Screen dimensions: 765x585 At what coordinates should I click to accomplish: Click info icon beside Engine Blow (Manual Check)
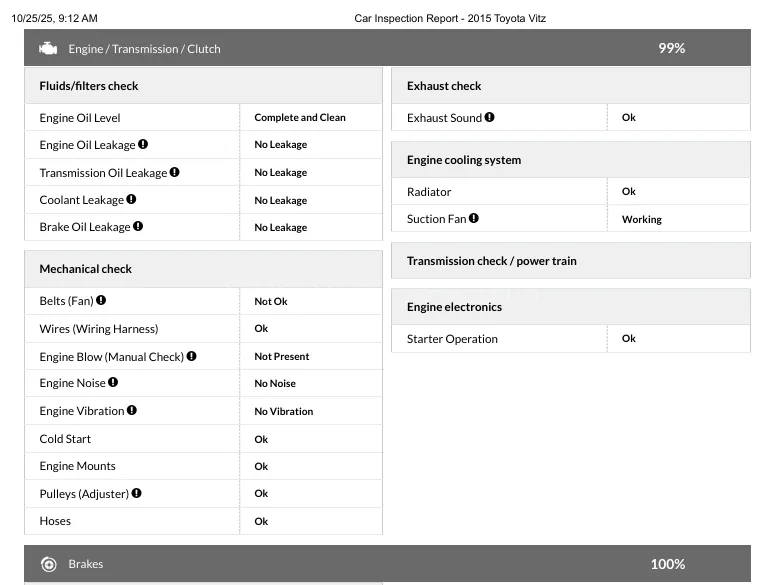[x=191, y=356]
